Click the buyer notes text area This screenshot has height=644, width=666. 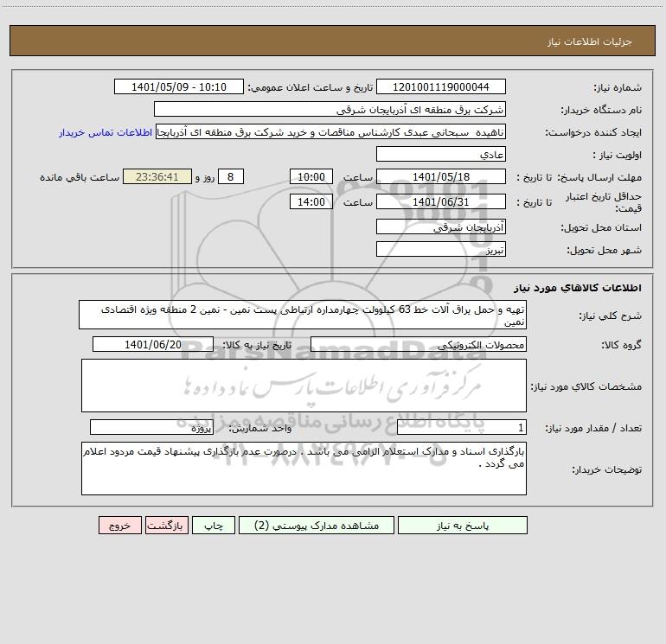304,469
